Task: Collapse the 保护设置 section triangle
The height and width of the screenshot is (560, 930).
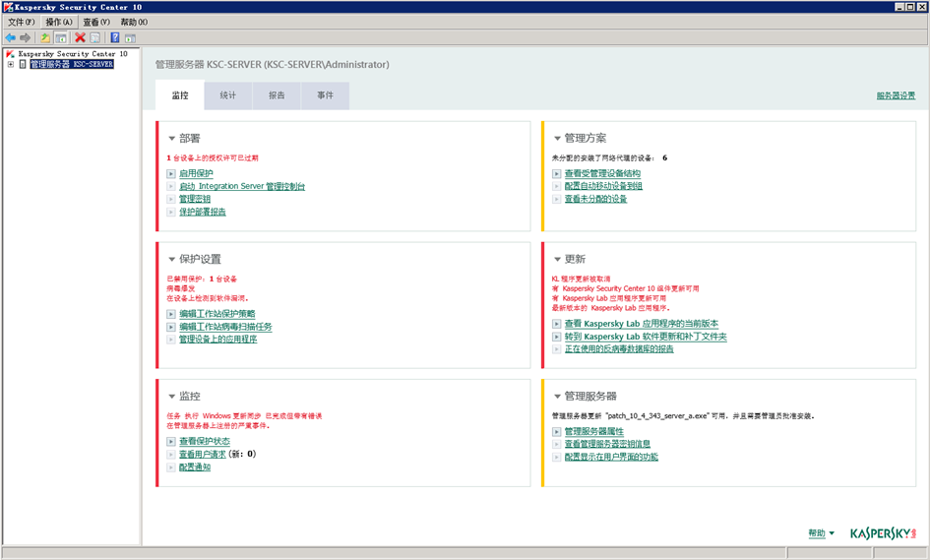Action: point(171,259)
